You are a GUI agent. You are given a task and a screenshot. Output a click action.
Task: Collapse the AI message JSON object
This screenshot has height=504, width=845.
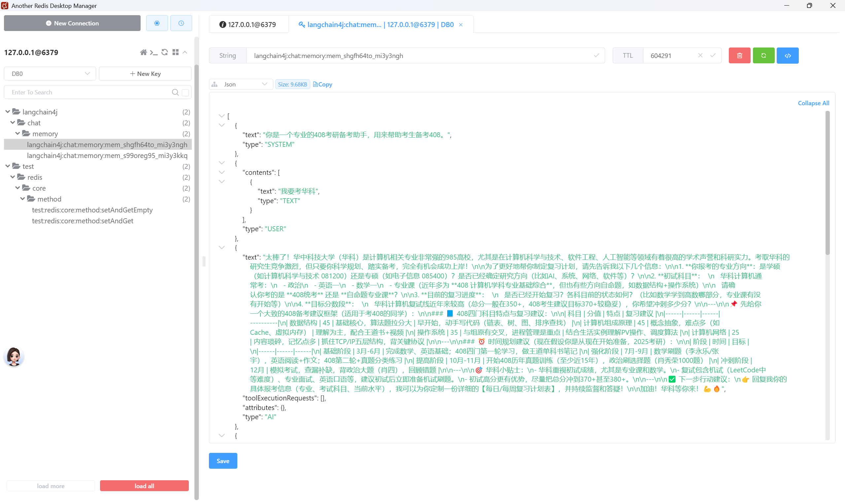coord(221,248)
